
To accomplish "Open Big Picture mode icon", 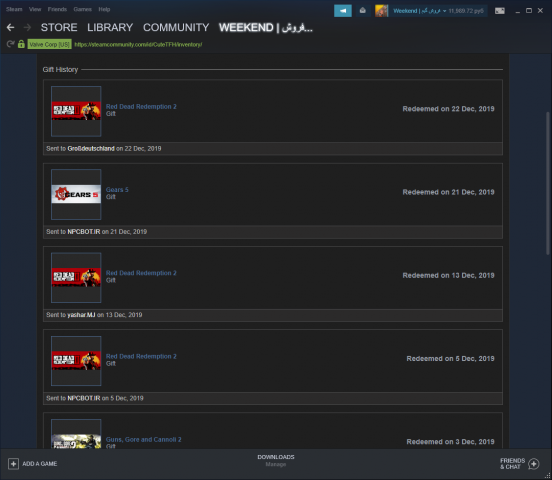I will tap(500, 11).
